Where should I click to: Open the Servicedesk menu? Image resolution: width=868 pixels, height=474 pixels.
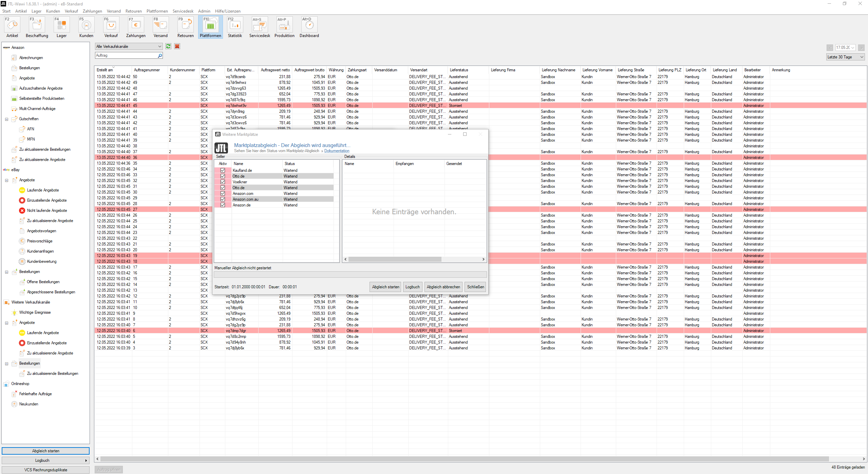(x=183, y=11)
